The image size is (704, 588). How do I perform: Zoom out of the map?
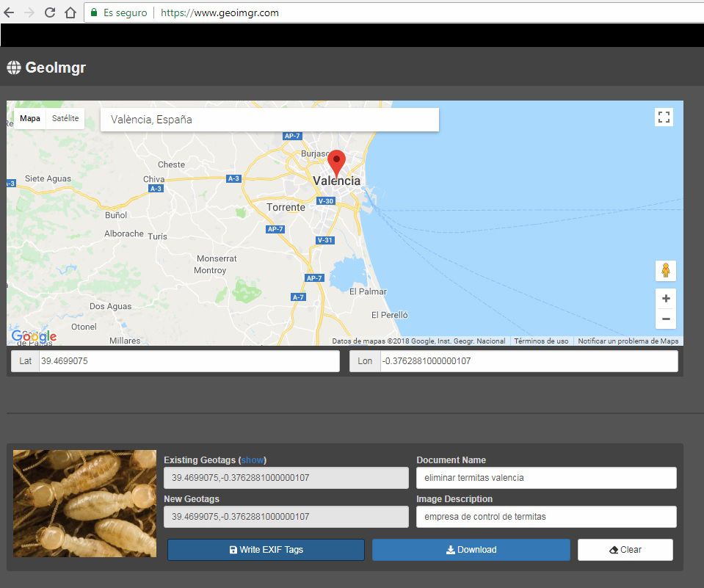tap(665, 319)
